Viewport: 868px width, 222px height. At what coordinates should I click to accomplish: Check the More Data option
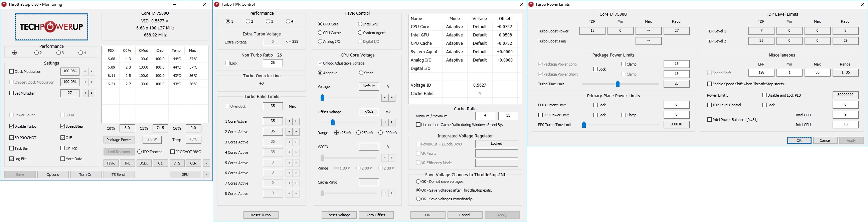[x=63, y=158]
